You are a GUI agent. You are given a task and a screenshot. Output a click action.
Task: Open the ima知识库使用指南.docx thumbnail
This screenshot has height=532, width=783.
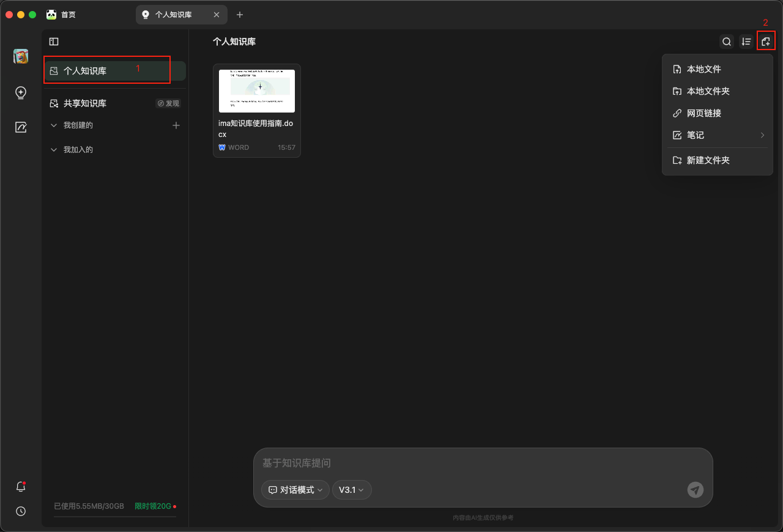[257, 91]
